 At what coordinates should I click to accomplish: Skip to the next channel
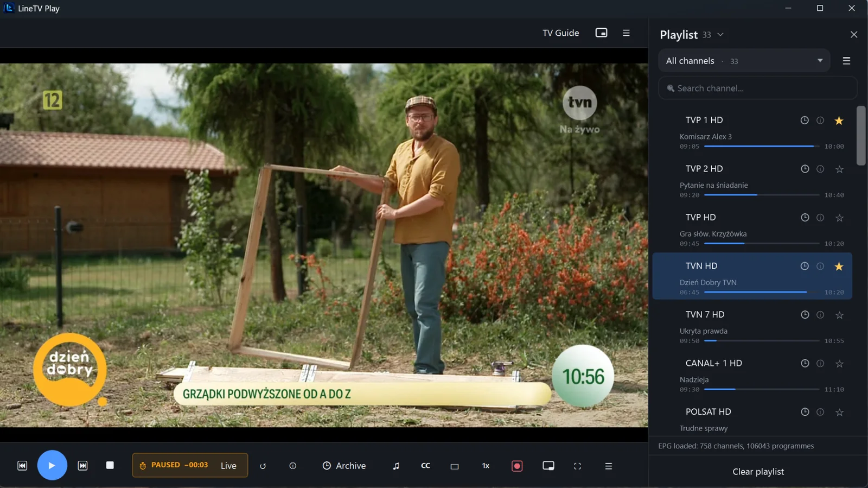82,466
